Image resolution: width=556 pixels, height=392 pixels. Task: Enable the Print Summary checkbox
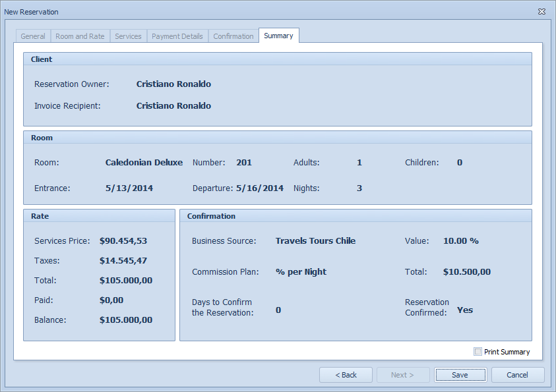coord(478,352)
